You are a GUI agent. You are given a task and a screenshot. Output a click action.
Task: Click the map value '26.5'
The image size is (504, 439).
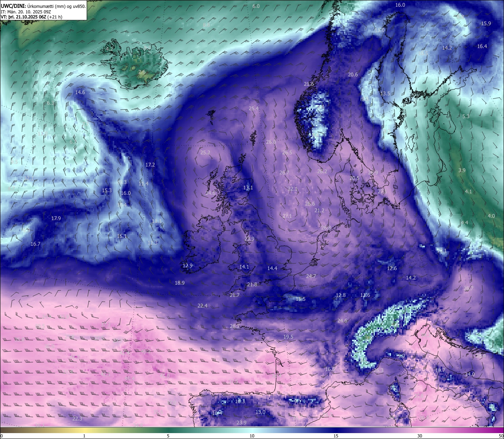point(287,153)
